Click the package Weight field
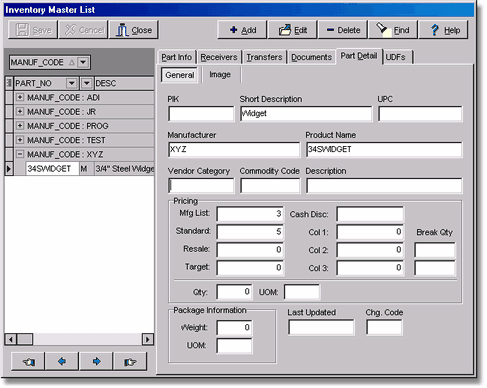Screen dimensions: 487x388 234,328
